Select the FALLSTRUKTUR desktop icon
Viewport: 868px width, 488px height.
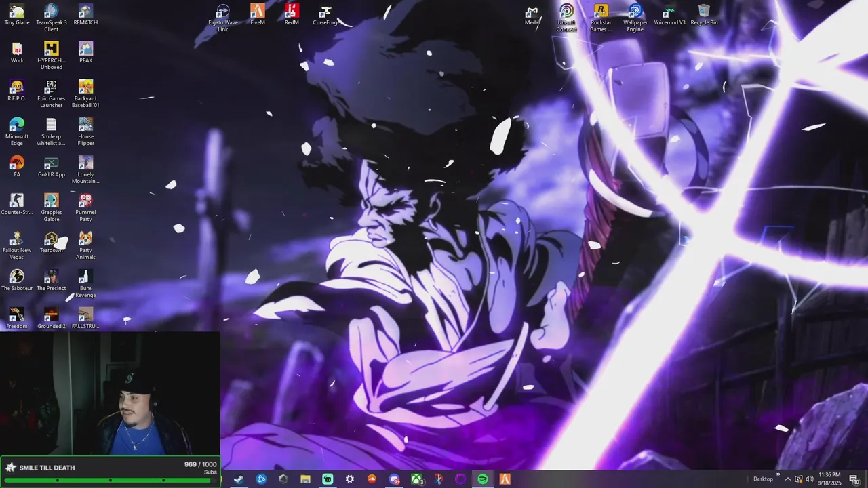coord(85,319)
